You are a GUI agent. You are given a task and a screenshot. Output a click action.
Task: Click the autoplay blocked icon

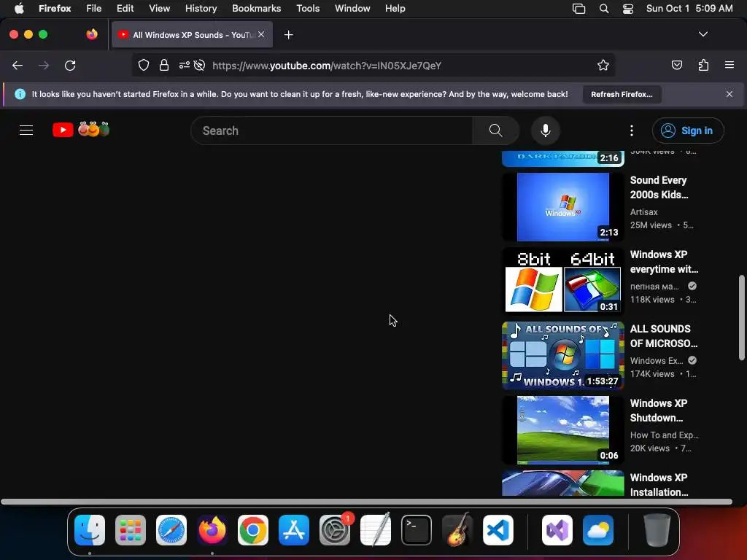point(200,65)
